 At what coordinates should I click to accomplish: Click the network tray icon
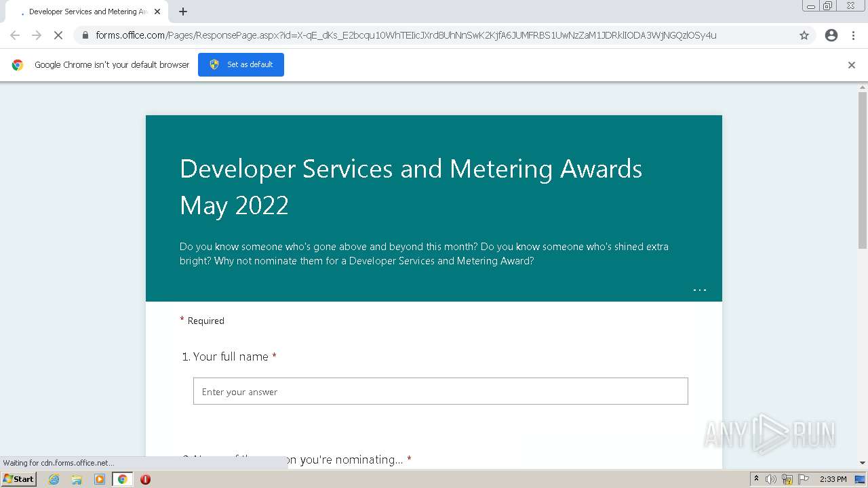click(787, 479)
